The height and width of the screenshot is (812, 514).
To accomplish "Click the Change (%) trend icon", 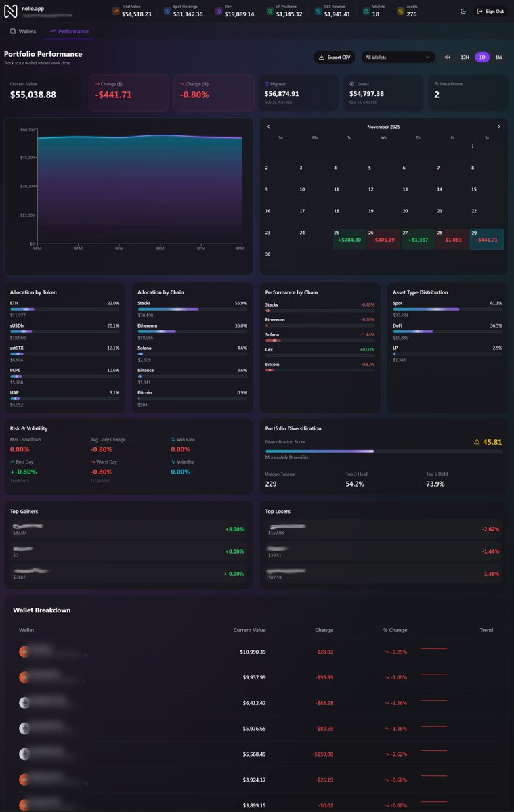I will [182, 84].
